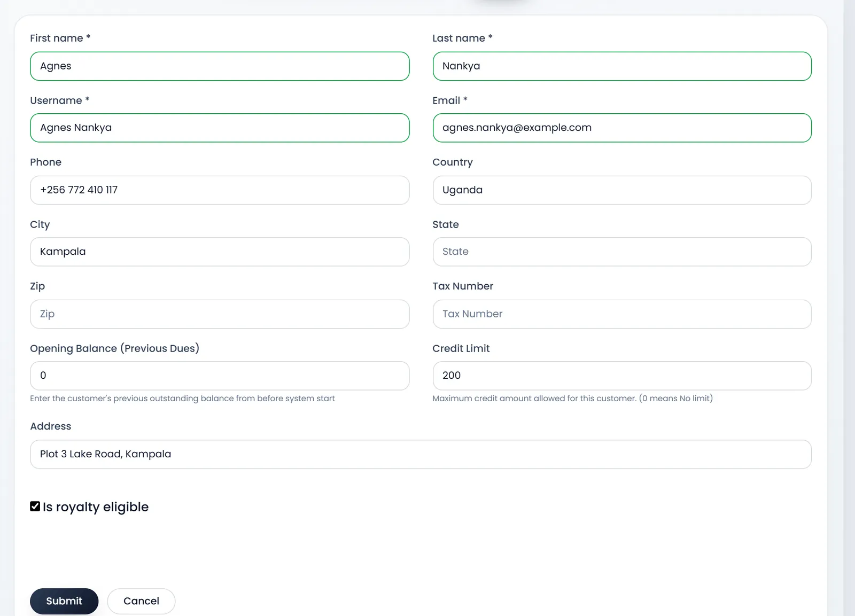Click the Phone number field
Viewport: 855px width, 616px height.
(220, 190)
